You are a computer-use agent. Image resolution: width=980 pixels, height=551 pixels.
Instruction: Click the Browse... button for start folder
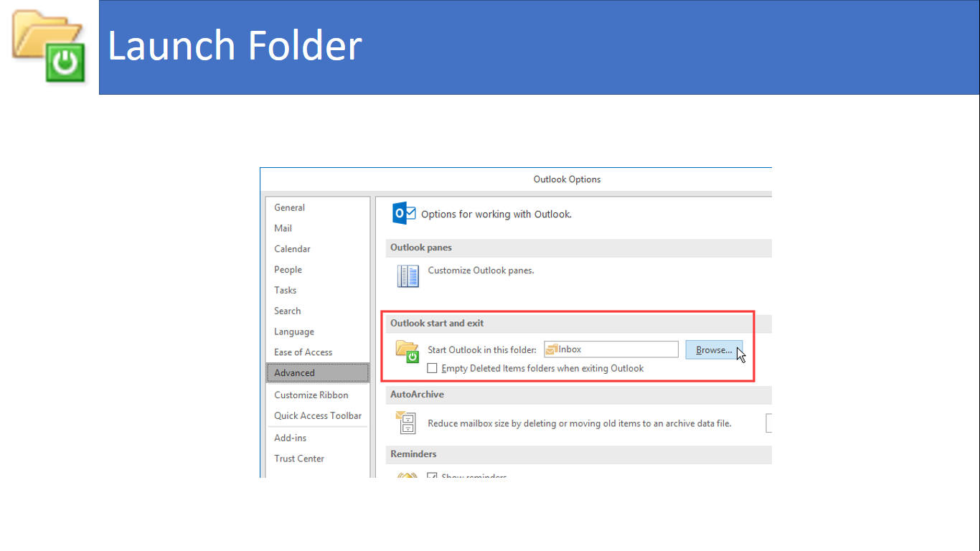click(x=714, y=350)
